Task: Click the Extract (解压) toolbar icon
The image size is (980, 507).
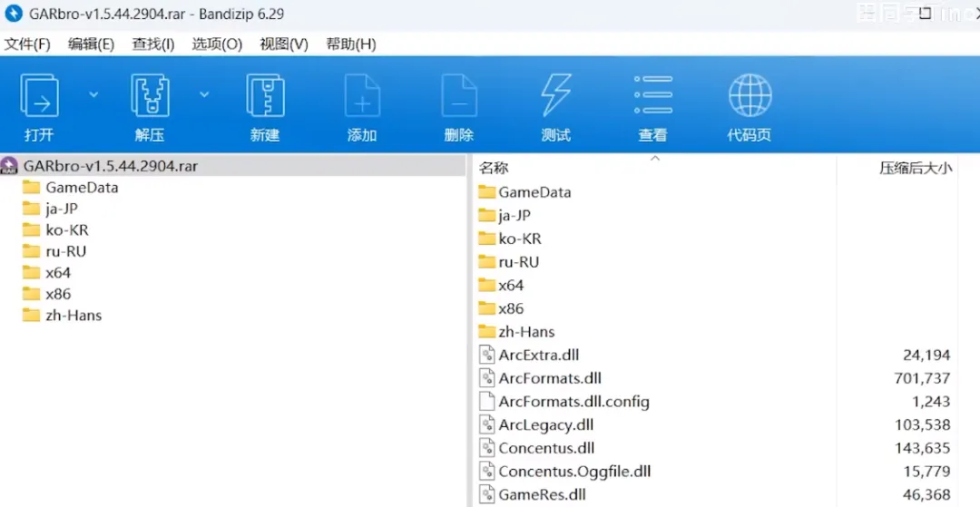Action: [150, 95]
